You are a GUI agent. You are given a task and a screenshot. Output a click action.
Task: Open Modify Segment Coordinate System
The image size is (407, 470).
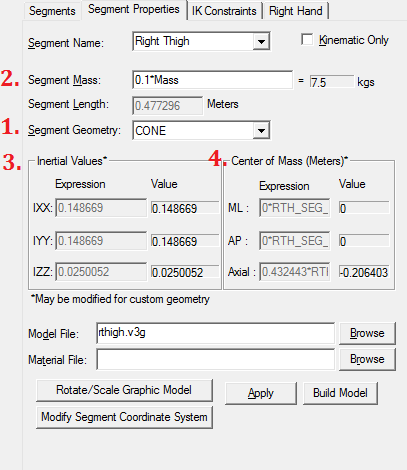pyautogui.click(x=124, y=417)
